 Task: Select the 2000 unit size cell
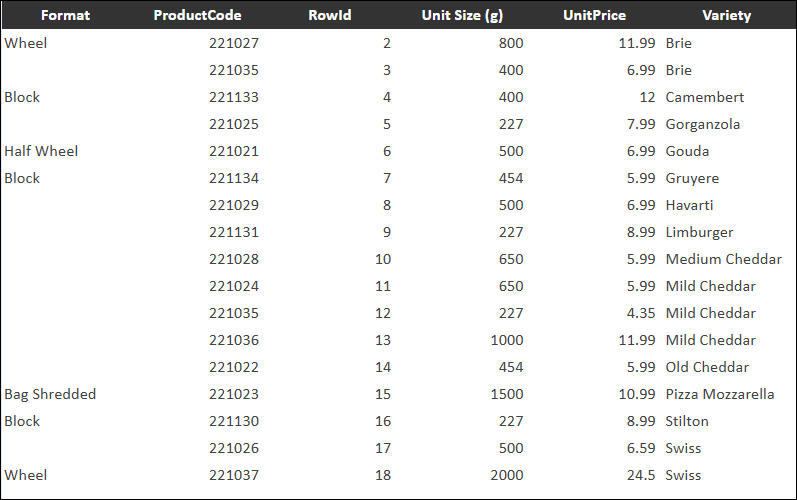pos(506,475)
